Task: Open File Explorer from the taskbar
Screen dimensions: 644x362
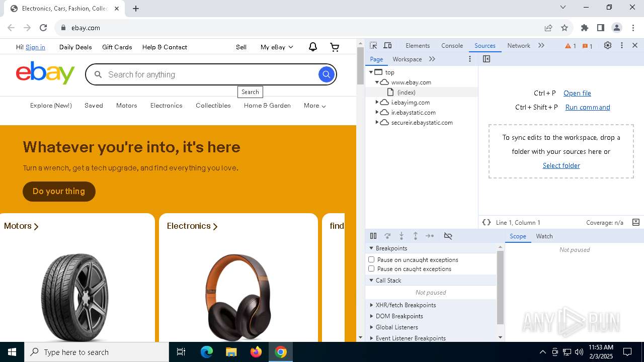Action: [x=231, y=352]
